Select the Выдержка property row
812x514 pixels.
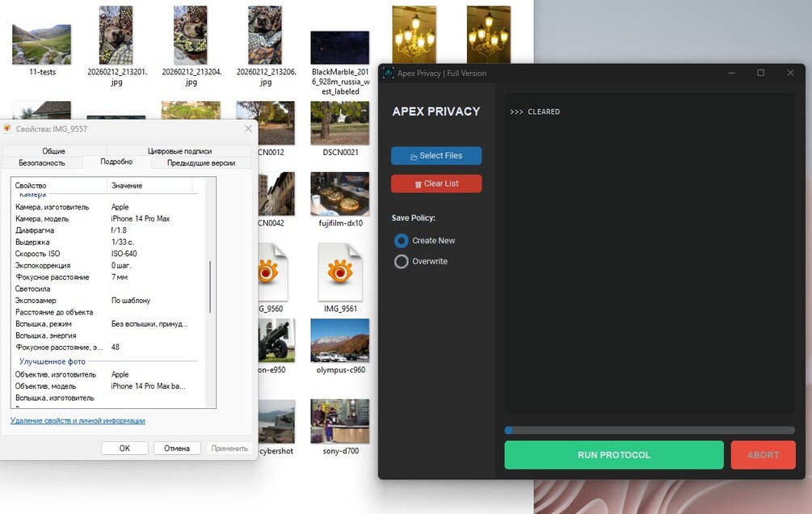tap(107, 242)
